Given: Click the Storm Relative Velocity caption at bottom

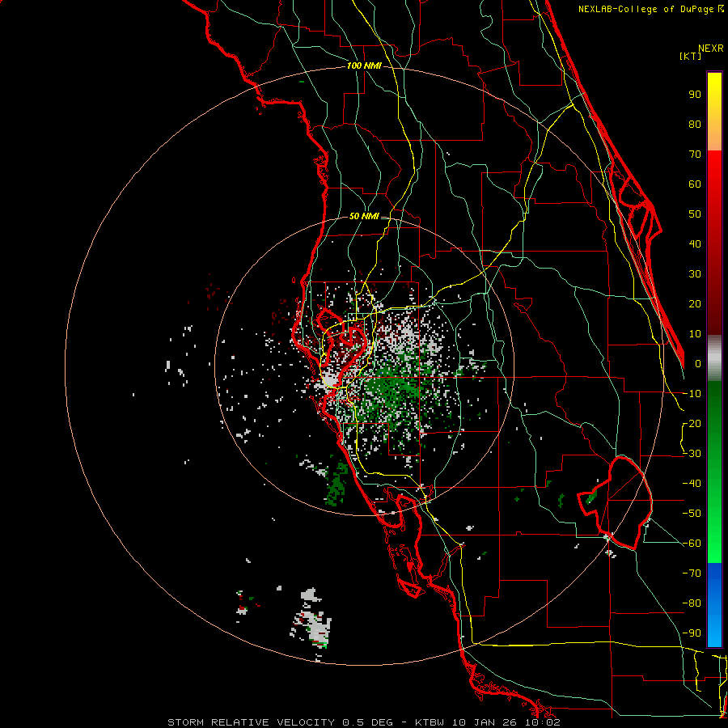Looking at the screenshot, I should 363,722.
